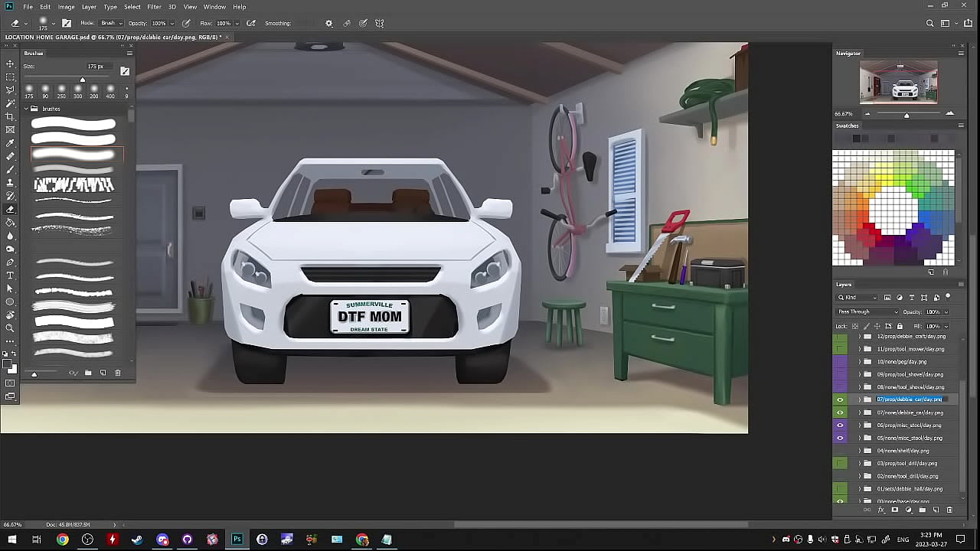This screenshot has height=551, width=980.
Task: Open the Pass Through blend mode dropdown
Action: click(x=867, y=311)
